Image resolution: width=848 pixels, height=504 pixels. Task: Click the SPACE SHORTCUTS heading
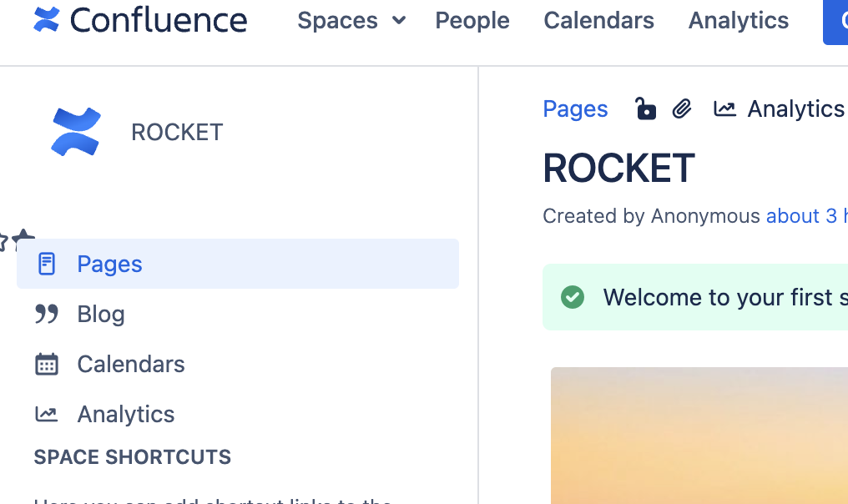click(133, 457)
